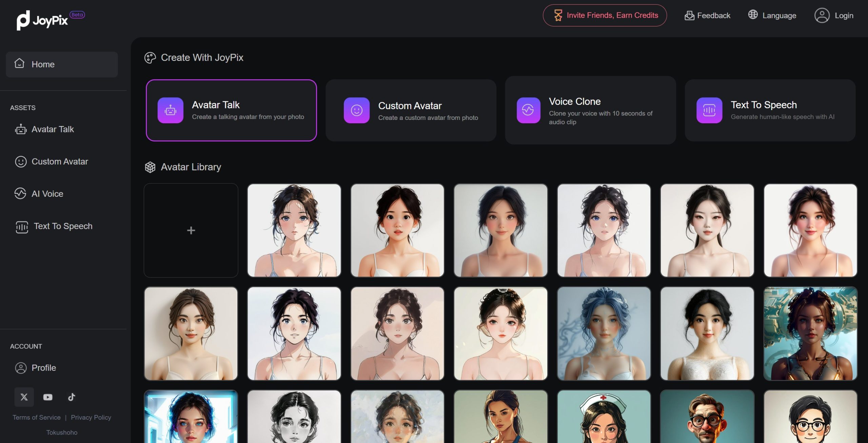The height and width of the screenshot is (443, 868).
Task: Visit JoyPix on X (Twitter)
Action: tap(24, 397)
